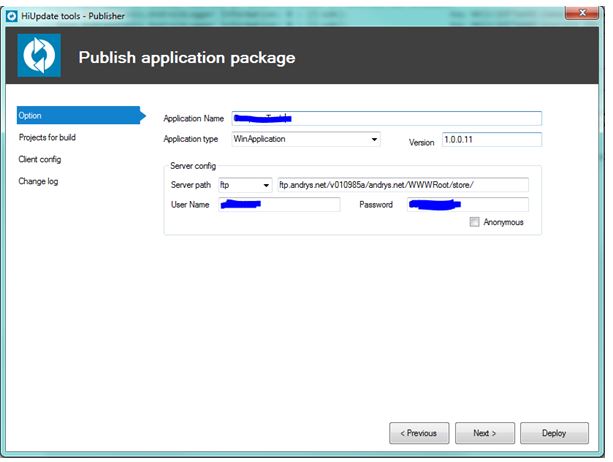
Task: Click the Version label
Action: pos(421,142)
